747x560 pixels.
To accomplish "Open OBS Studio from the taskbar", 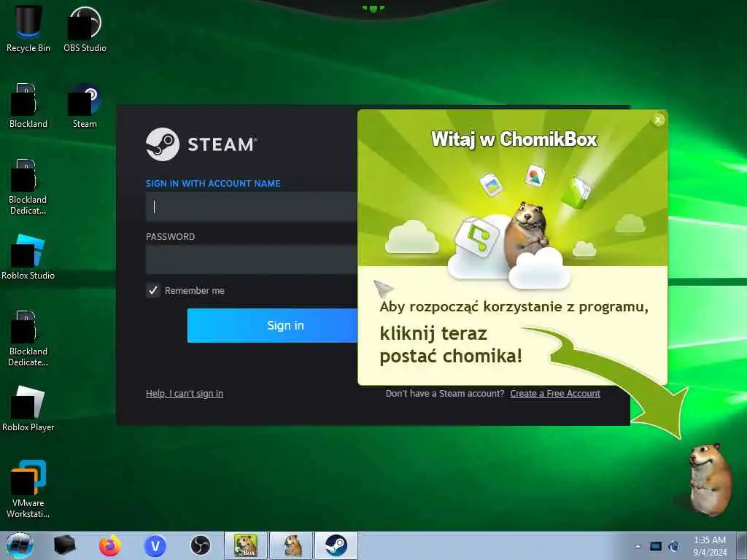I will (200, 545).
